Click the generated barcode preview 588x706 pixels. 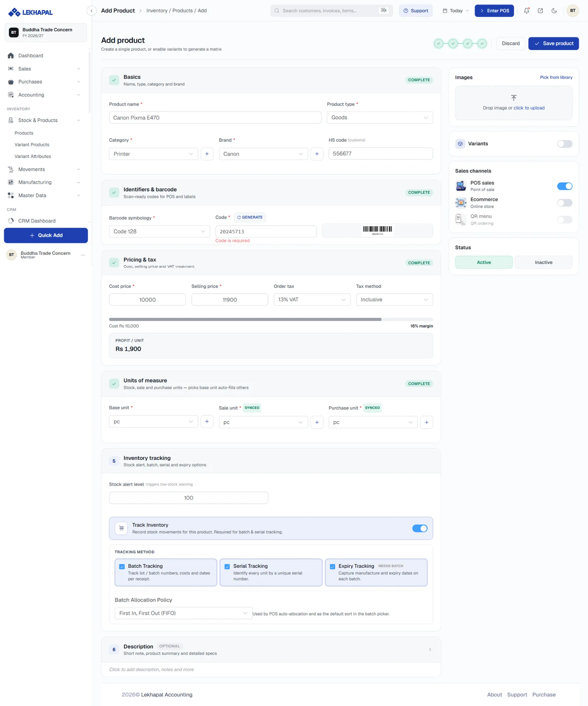(x=377, y=231)
